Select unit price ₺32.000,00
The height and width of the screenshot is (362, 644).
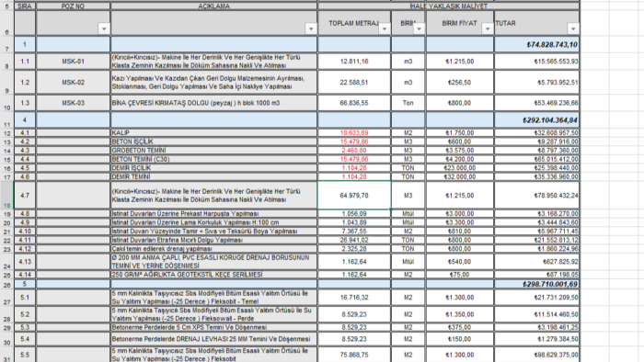(x=460, y=176)
